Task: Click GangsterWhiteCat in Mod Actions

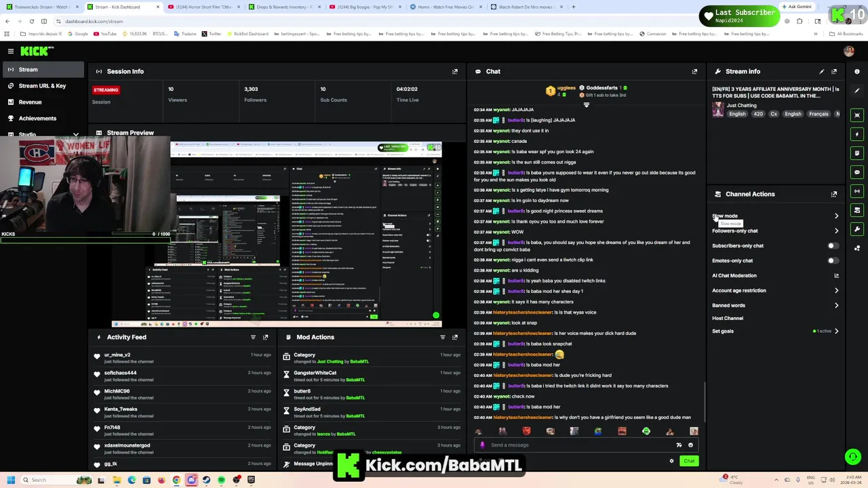Action: [x=315, y=373]
